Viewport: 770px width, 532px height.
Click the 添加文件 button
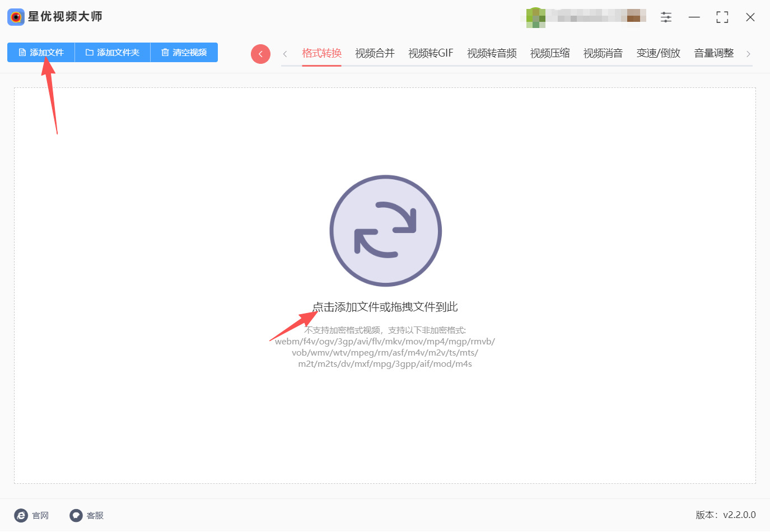coord(41,53)
